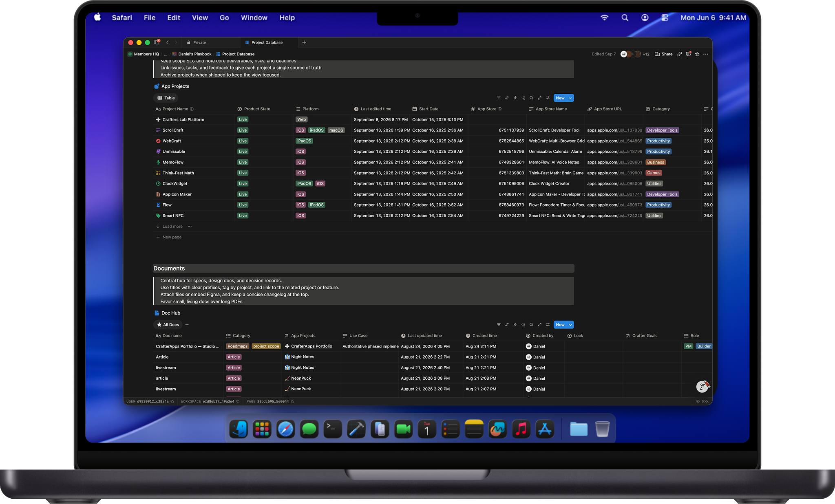Search the App Projects table with magnifier icon
This screenshot has width=835, height=504.
[531, 98]
